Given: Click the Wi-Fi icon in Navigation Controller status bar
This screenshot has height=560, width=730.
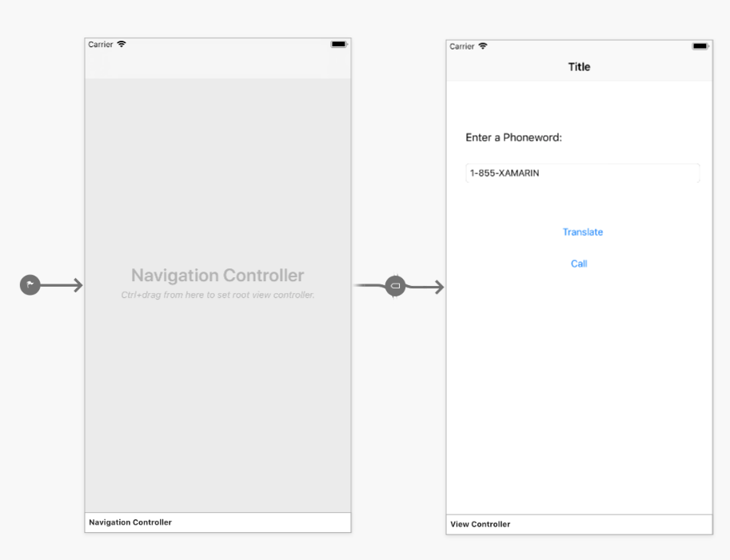Looking at the screenshot, I should tap(120, 44).
